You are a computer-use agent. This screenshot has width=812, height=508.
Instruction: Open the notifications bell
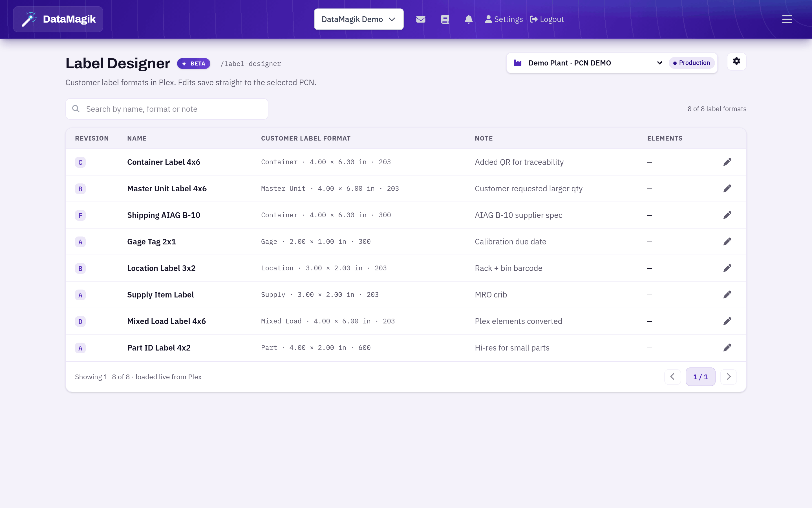point(469,19)
